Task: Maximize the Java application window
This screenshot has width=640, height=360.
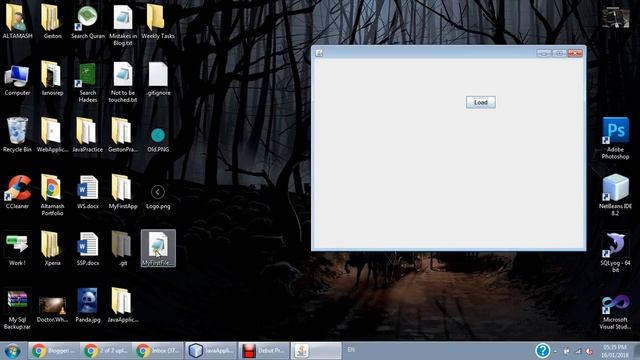Action: 560,53
